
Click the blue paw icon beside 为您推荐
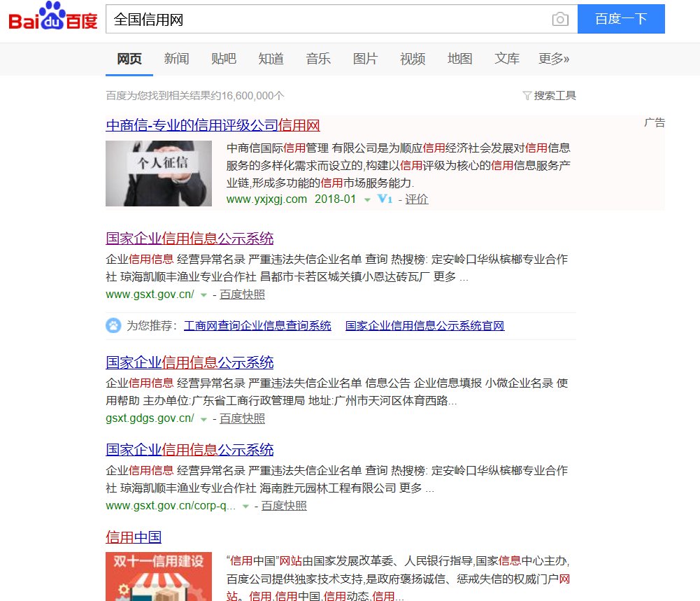(113, 325)
